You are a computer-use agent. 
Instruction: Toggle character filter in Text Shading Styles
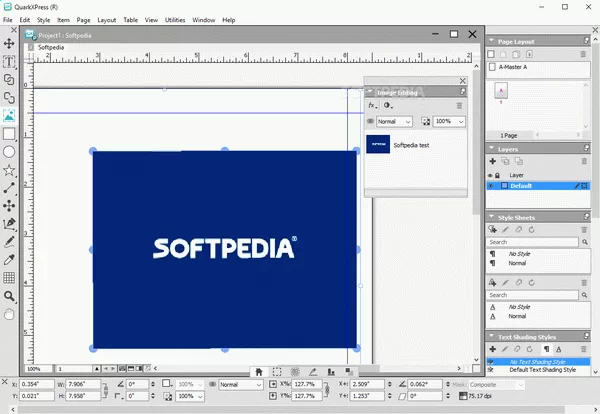pos(559,349)
